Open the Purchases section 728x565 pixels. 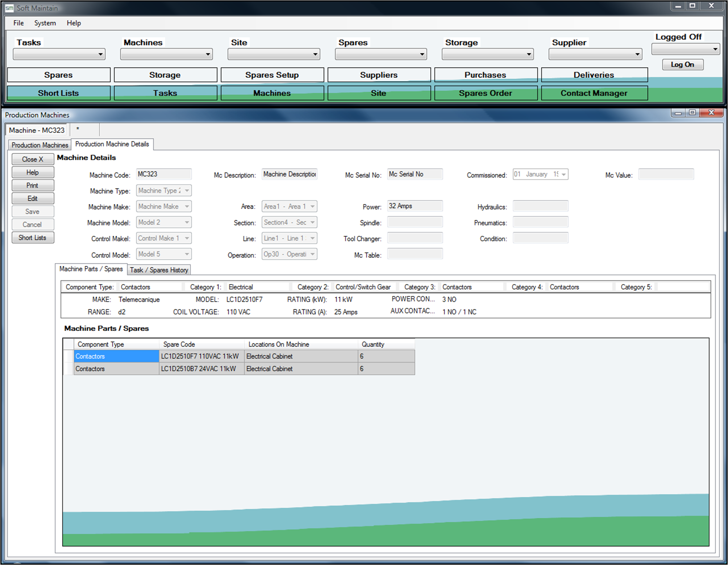coord(485,75)
